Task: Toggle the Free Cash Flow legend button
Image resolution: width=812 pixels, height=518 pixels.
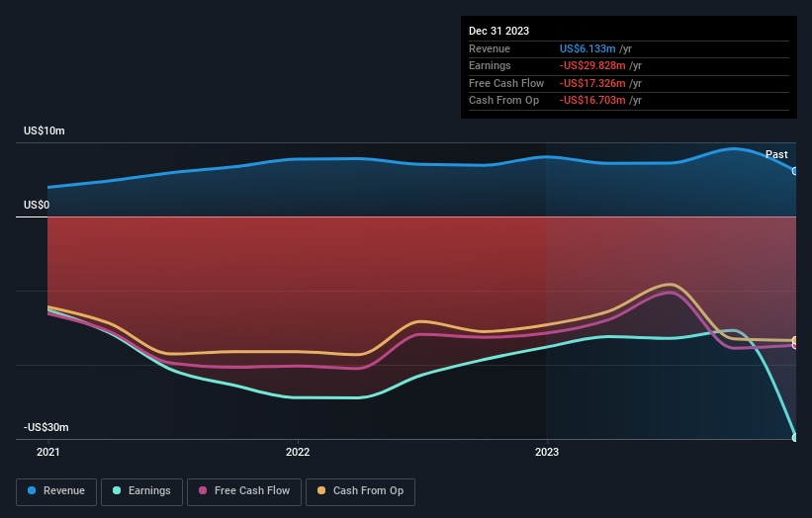Action: pyautogui.click(x=244, y=491)
